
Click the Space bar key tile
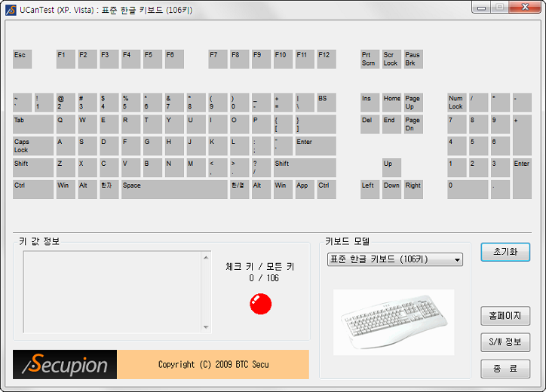[x=174, y=189]
